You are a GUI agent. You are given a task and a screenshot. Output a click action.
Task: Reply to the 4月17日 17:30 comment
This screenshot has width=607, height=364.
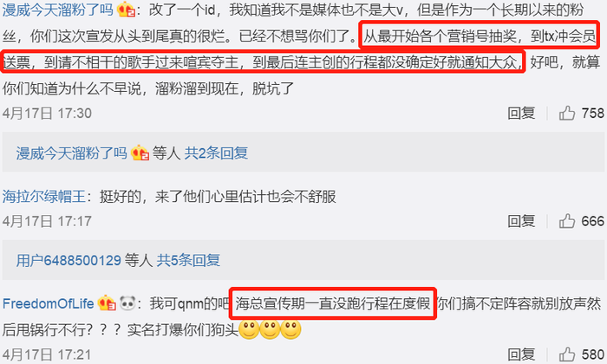tap(521, 114)
